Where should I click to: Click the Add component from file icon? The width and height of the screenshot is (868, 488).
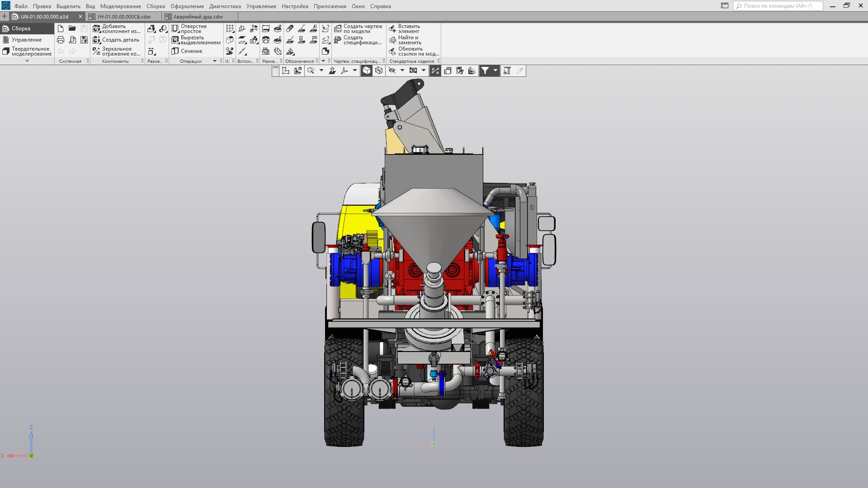pos(96,28)
